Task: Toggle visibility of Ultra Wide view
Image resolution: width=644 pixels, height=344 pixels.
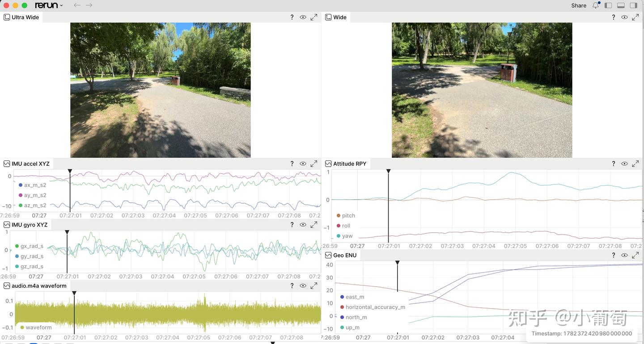Action: click(303, 17)
